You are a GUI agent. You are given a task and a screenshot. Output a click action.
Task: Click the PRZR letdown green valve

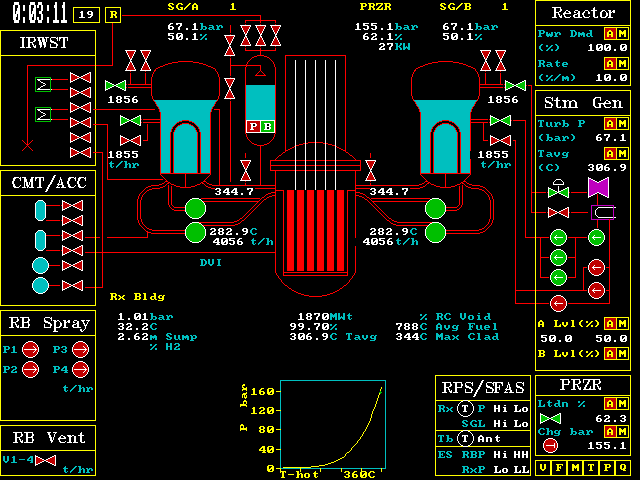tap(550, 418)
